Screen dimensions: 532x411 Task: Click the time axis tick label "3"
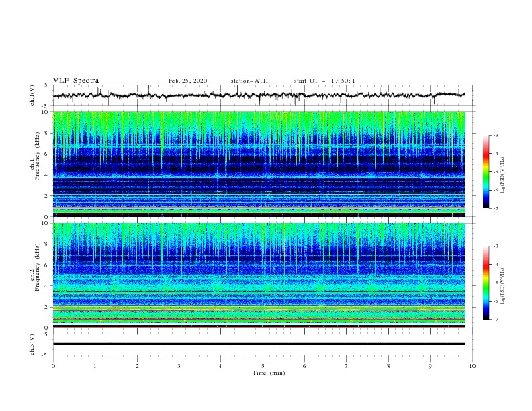[x=179, y=366]
